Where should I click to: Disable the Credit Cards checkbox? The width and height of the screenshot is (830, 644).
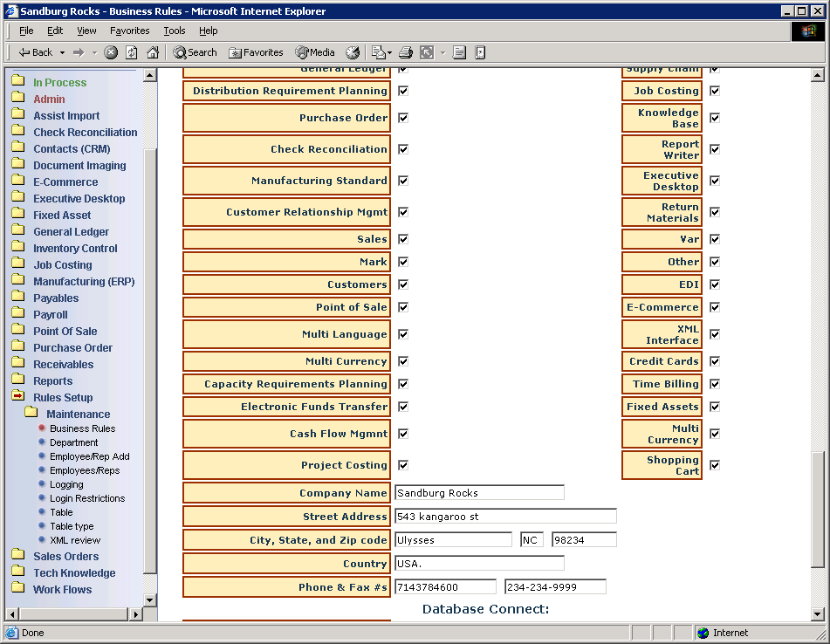715,361
